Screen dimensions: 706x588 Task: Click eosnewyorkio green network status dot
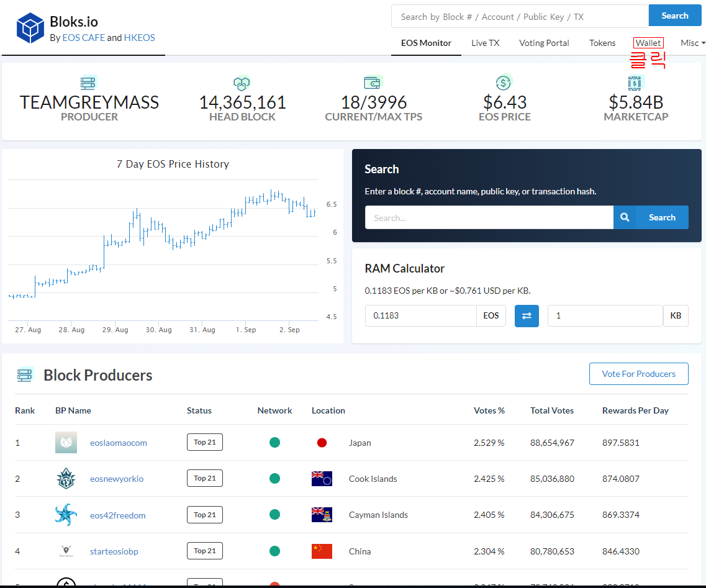(x=274, y=479)
